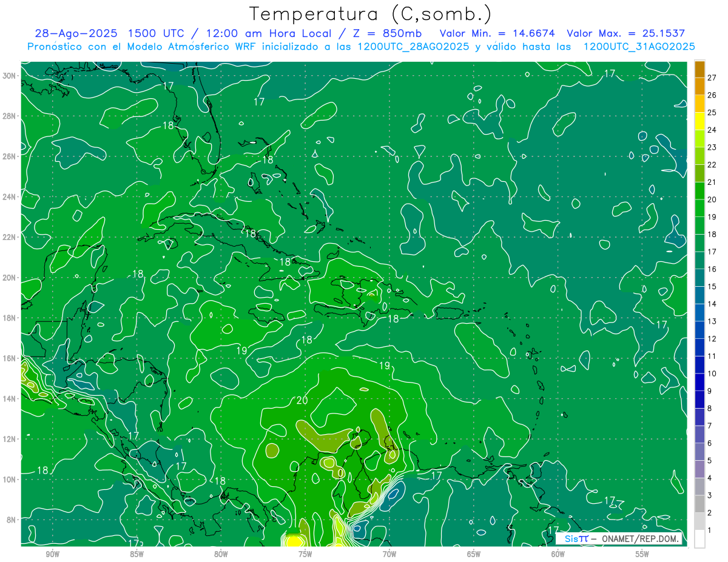Click legend value "24" on color scale
The image size is (728, 562).
point(712,130)
